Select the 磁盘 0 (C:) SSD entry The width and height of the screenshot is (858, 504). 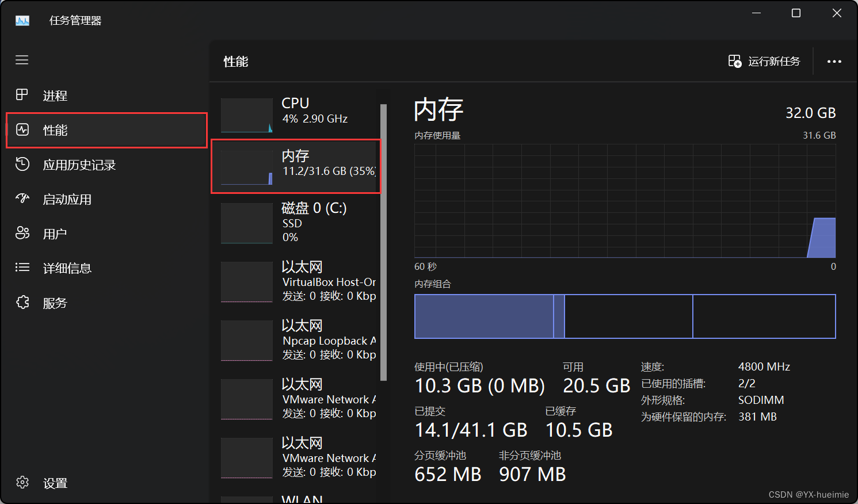pos(296,223)
